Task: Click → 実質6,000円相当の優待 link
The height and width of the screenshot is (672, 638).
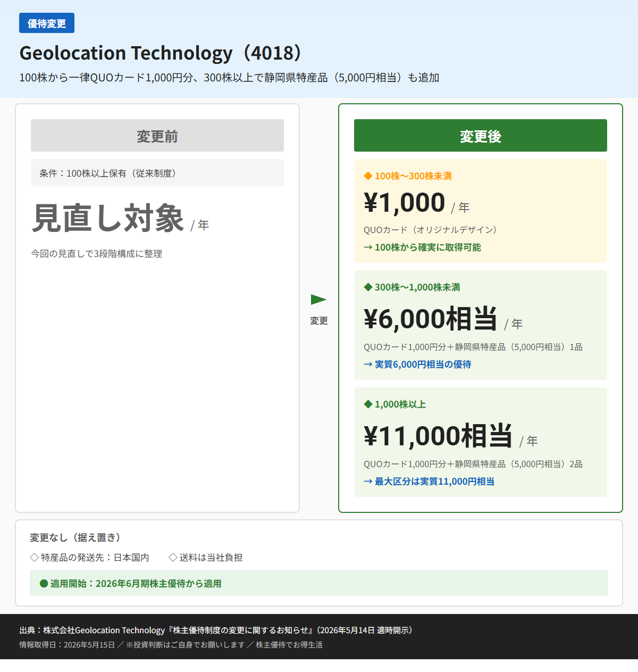Action: pos(417,364)
